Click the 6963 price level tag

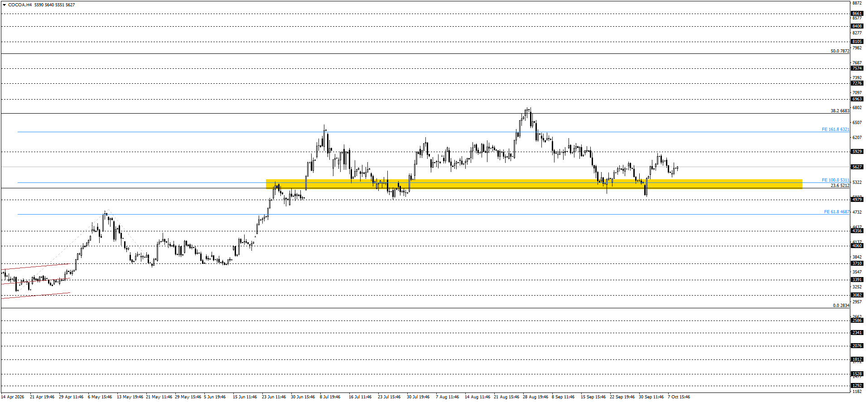(x=857, y=99)
